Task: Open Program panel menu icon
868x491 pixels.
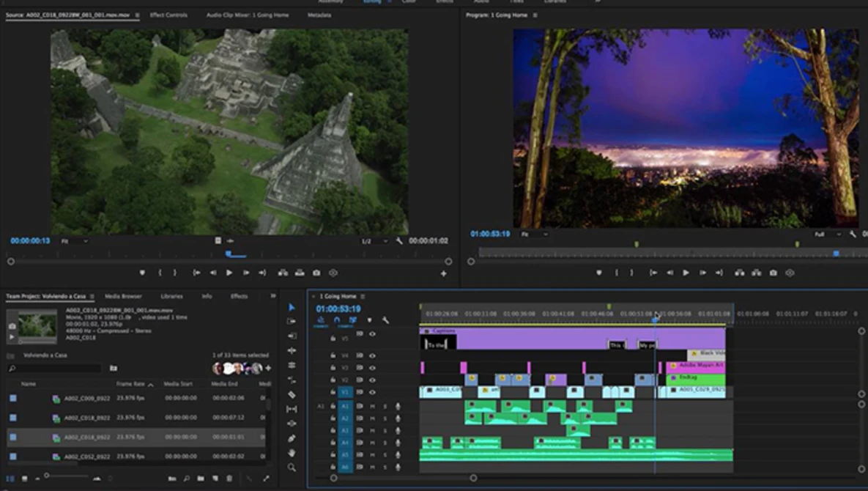Action: [535, 15]
